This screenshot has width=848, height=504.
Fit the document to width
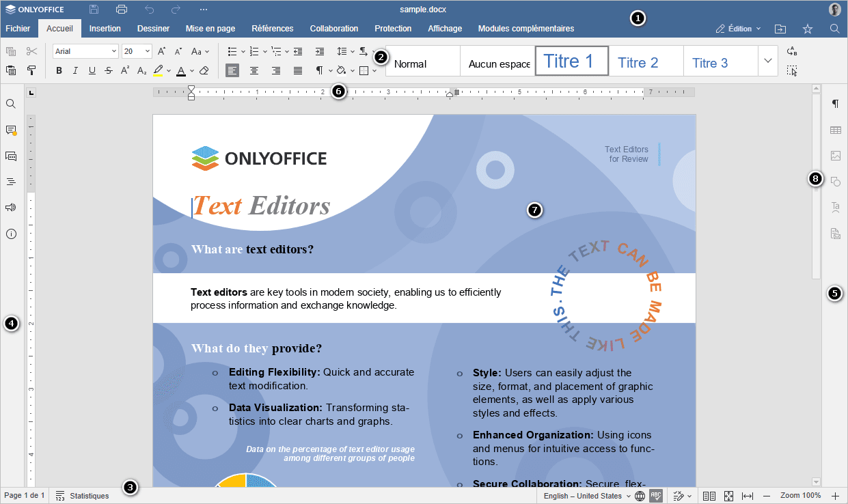click(748, 496)
